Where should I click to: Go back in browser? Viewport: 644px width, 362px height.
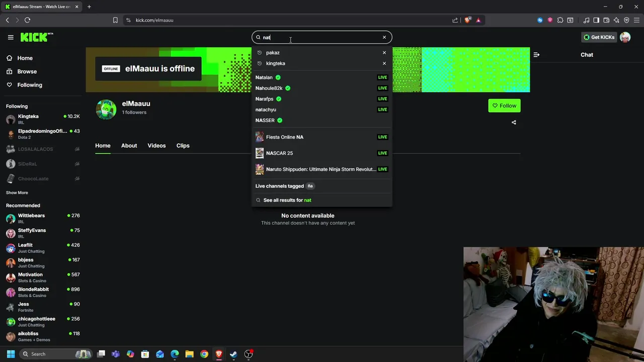(7, 20)
